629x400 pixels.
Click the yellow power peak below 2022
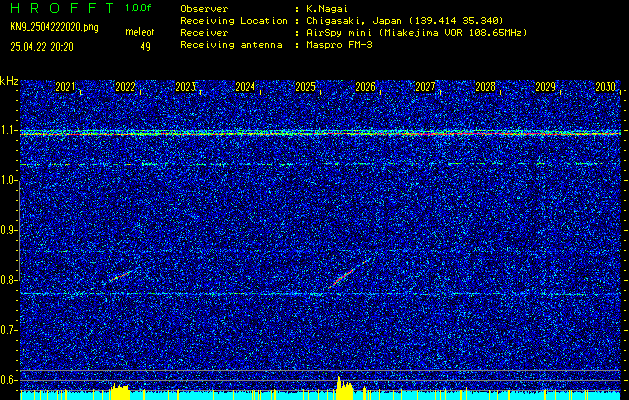tap(120, 392)
